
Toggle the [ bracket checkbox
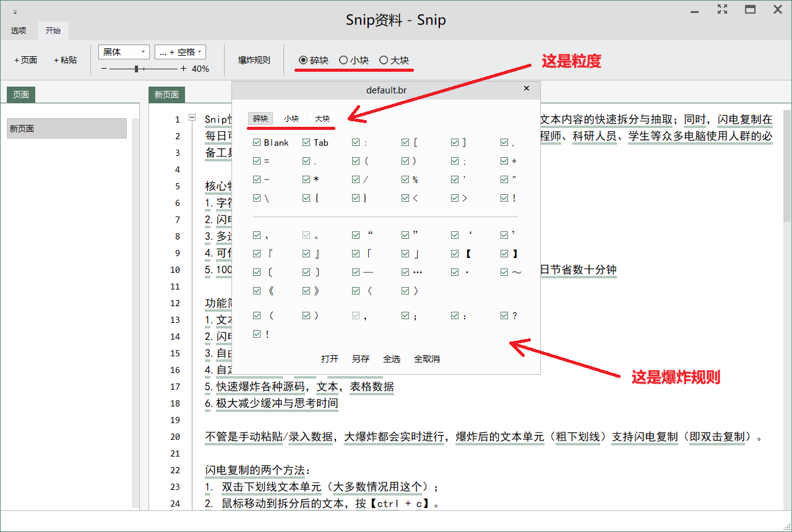tap(405, 142)
